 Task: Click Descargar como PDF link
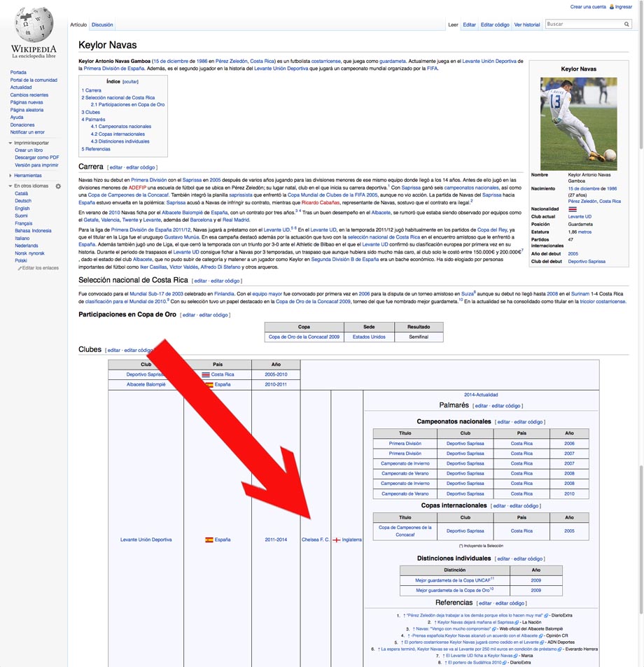click(x=37, y=157)
